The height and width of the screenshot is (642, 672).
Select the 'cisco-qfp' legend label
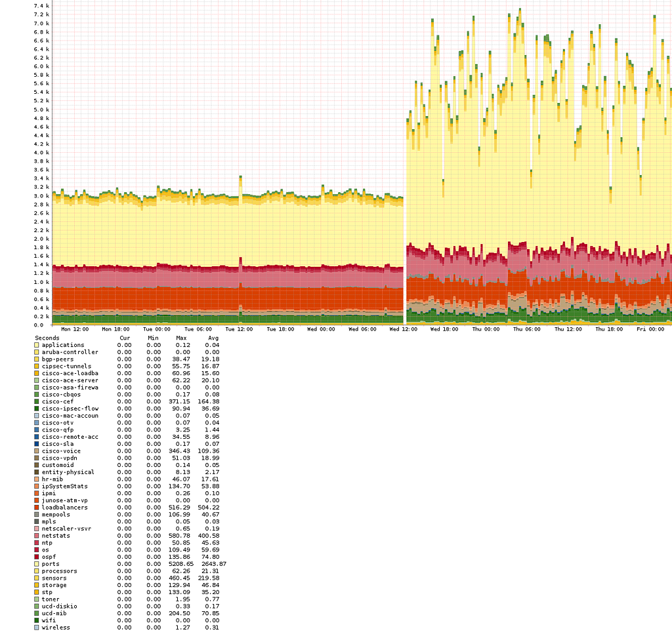pos(58,430)
